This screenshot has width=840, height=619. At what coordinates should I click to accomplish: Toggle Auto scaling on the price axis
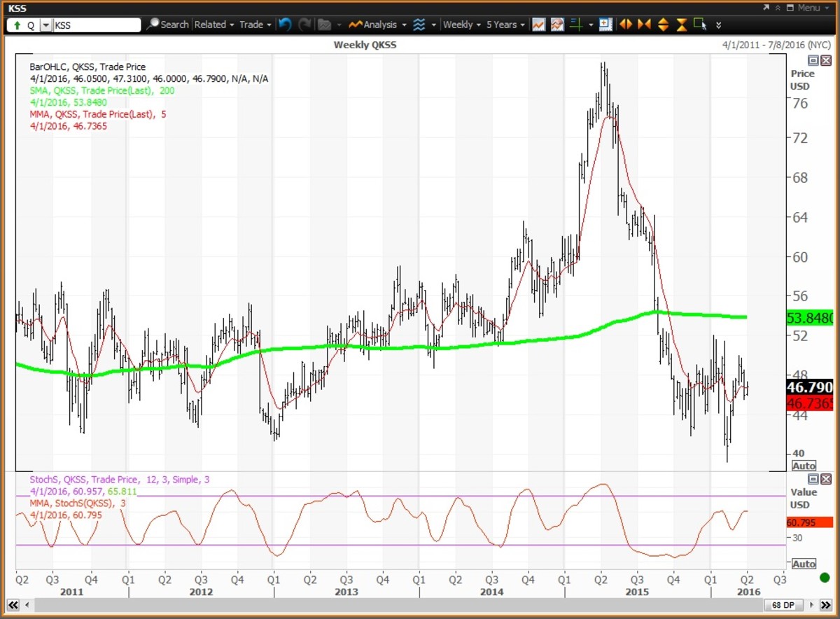pyautogui.click(x=804, y=466)
